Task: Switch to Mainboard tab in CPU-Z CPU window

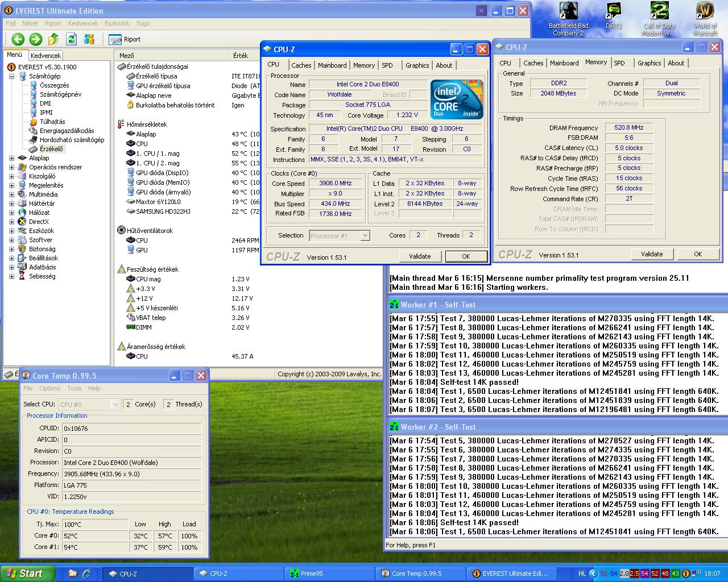Action: [x=332, y=65]
